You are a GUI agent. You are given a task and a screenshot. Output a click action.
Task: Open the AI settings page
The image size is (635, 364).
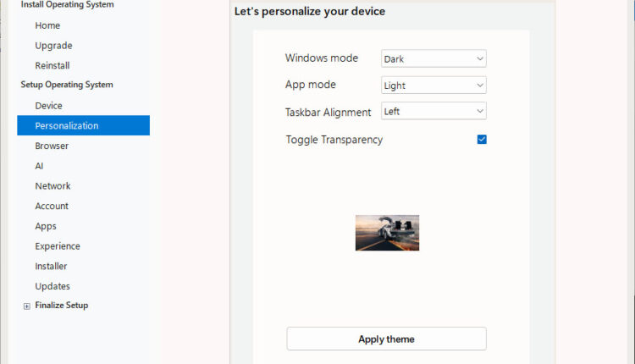(39, 166)
